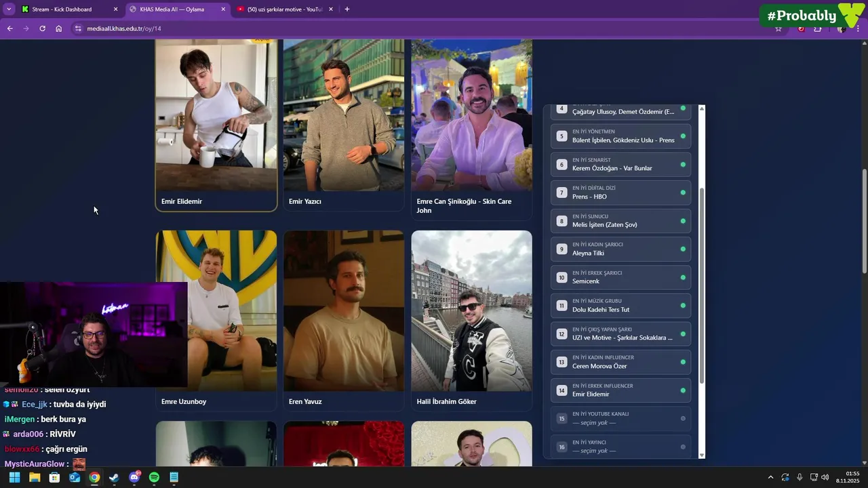Screen dimensions: 868x488
Task: Open Microsoft Store from the taskbar
Action: coord(54,477)
